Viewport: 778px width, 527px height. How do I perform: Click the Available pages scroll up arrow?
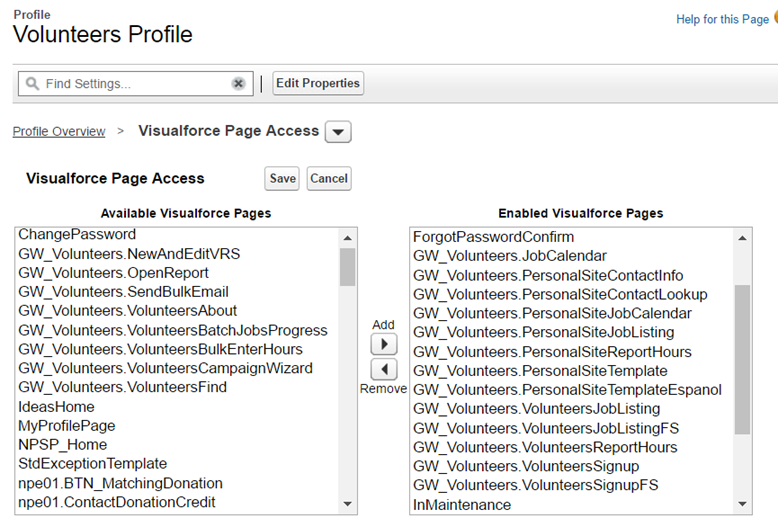[x=347, y=238]
